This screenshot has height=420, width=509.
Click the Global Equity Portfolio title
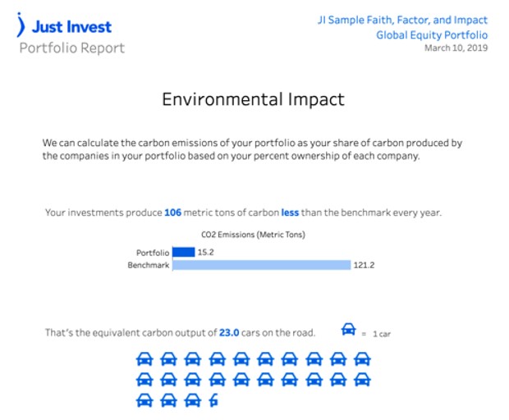coord(431,34)
